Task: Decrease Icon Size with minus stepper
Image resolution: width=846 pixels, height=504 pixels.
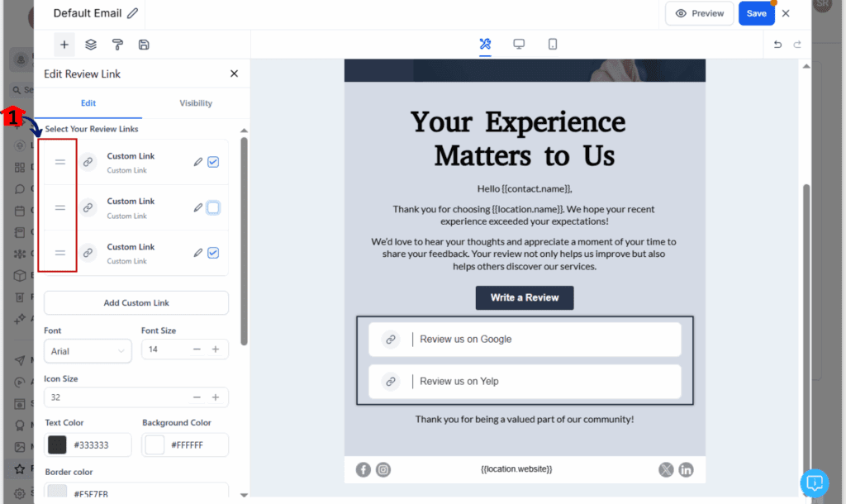Action: [x=197, y=397]
